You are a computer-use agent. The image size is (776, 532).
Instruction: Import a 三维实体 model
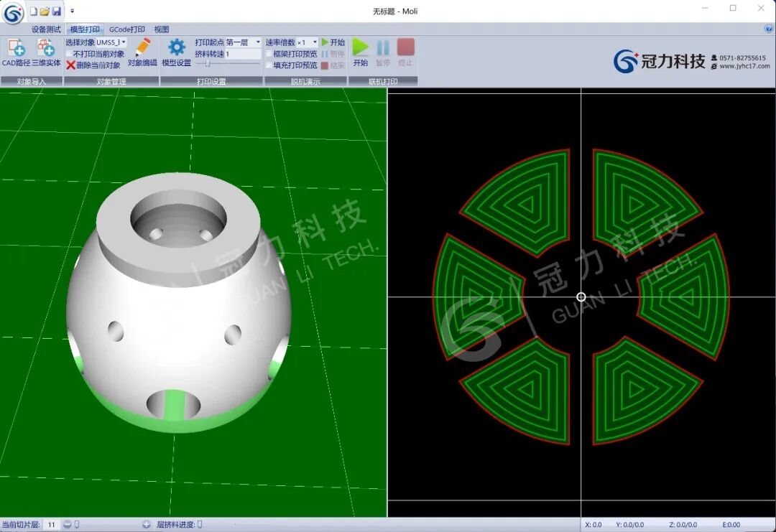[47, 52]
